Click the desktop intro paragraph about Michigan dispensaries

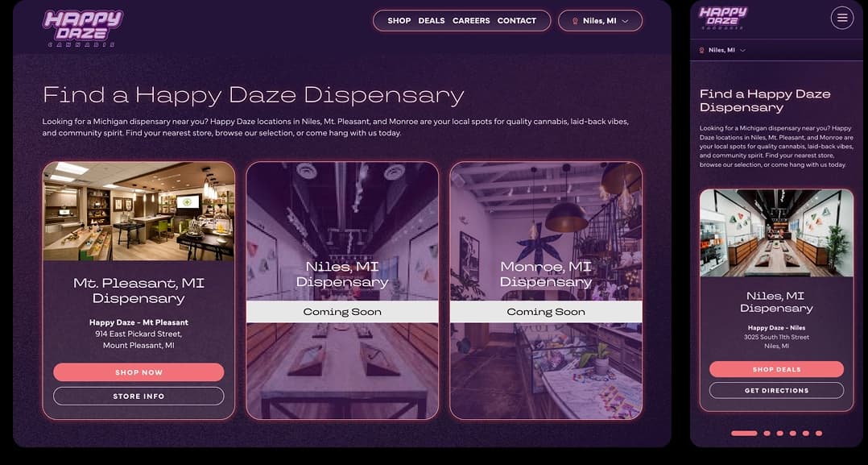click(x=336, y=127)
